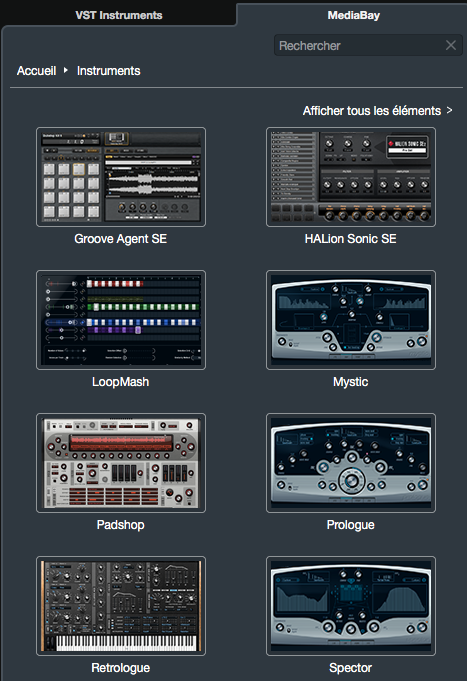
Task: Show all items via Afficher tous les éléments
Action: 372,111
